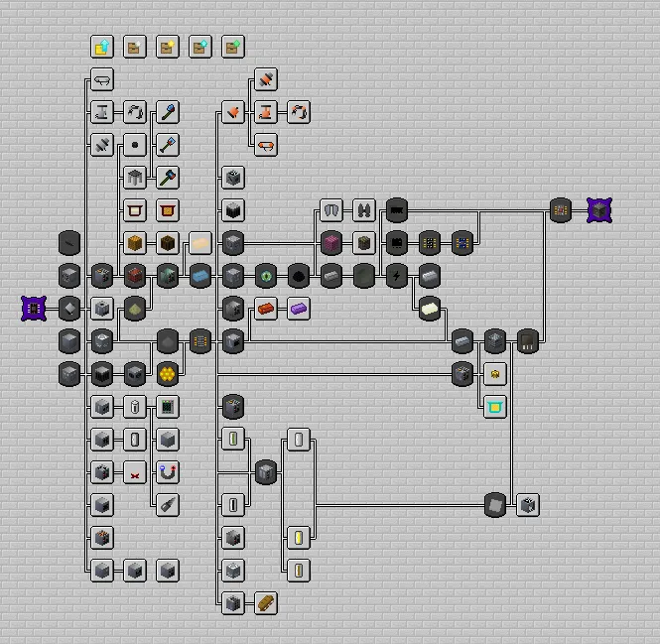Click the yellow block with blue up arrow
This screenshot has height=644, width=660.
pos(102,47)
